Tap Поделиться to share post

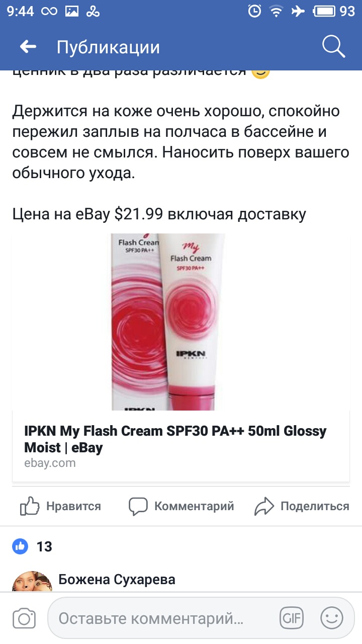coord(315,506)
